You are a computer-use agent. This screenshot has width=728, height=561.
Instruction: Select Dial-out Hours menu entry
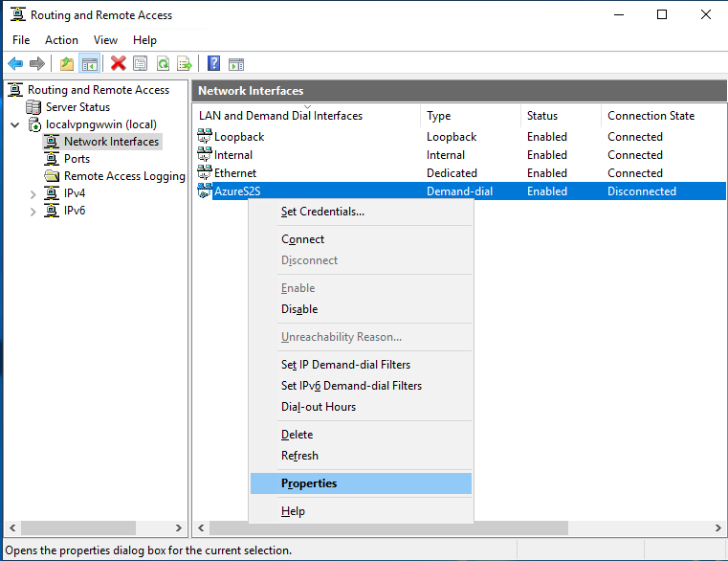click(362, 407)
